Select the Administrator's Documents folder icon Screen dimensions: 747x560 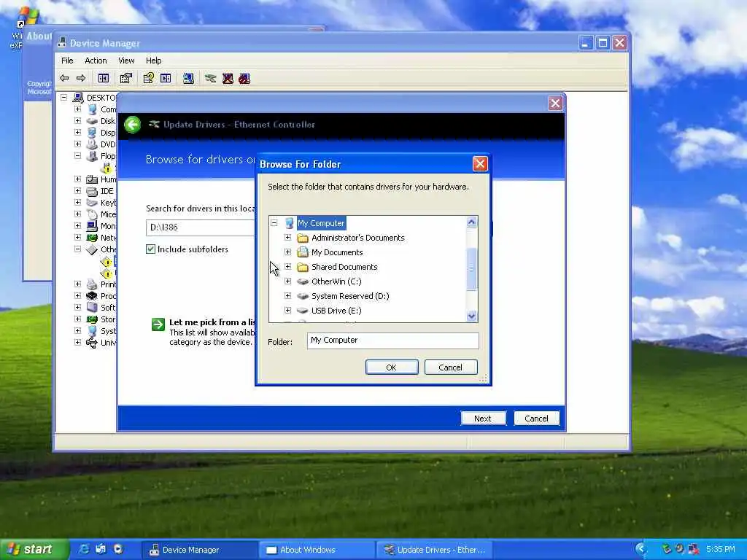coord(303,238)
